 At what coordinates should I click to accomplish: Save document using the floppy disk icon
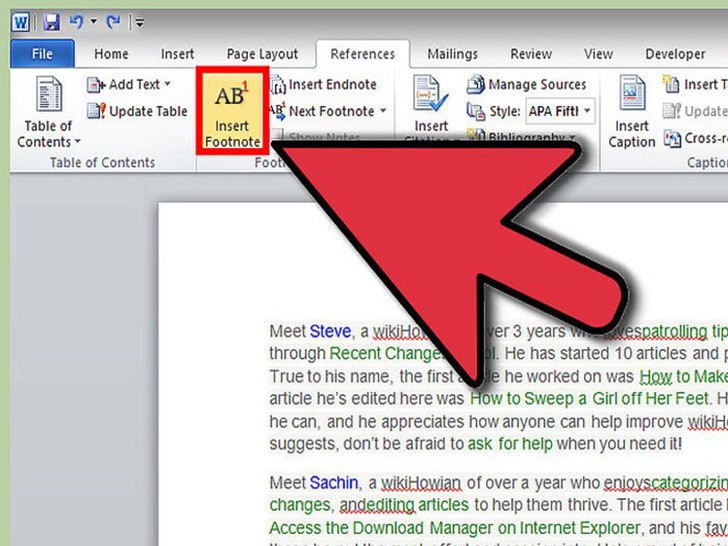pos(52,22)
